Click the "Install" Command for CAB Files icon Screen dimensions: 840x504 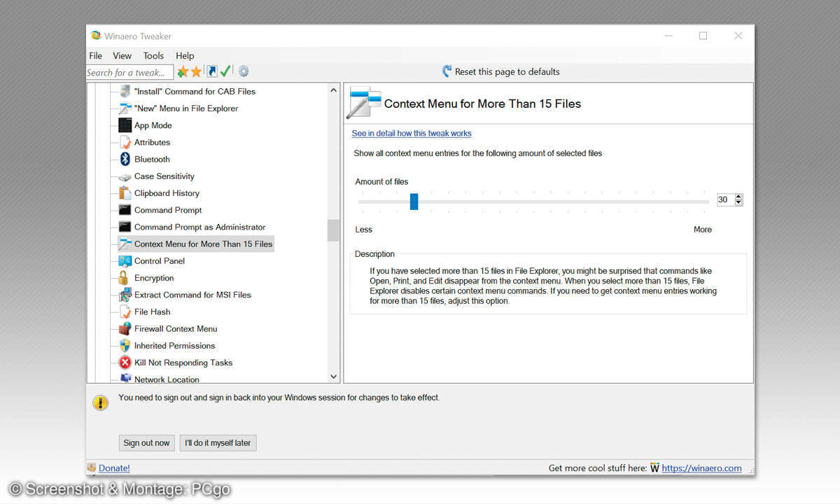(125, 91)
